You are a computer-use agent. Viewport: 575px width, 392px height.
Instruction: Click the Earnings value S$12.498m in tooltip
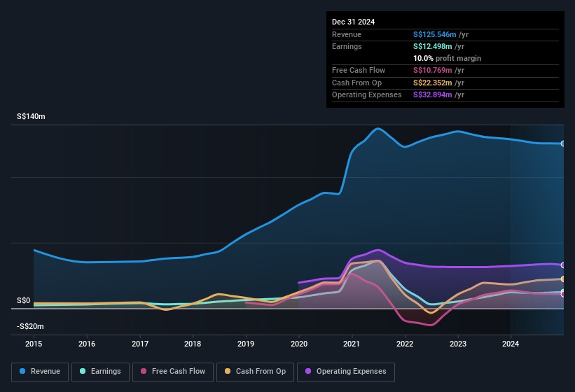[436, 46]
